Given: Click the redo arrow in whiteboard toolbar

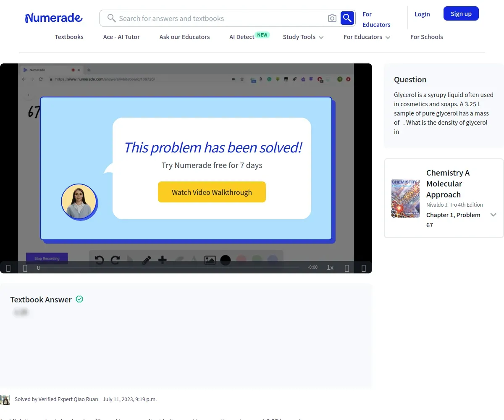Looking at the screenshot, I should tap(115, 260).
